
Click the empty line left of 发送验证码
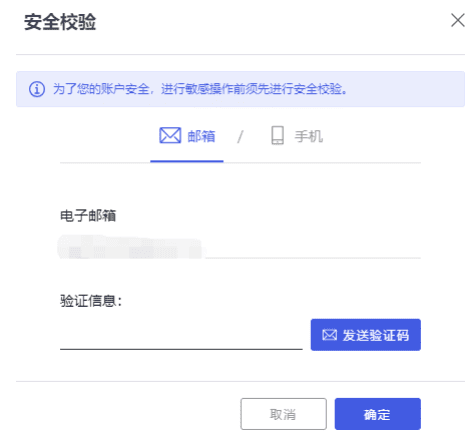[181, 349]
